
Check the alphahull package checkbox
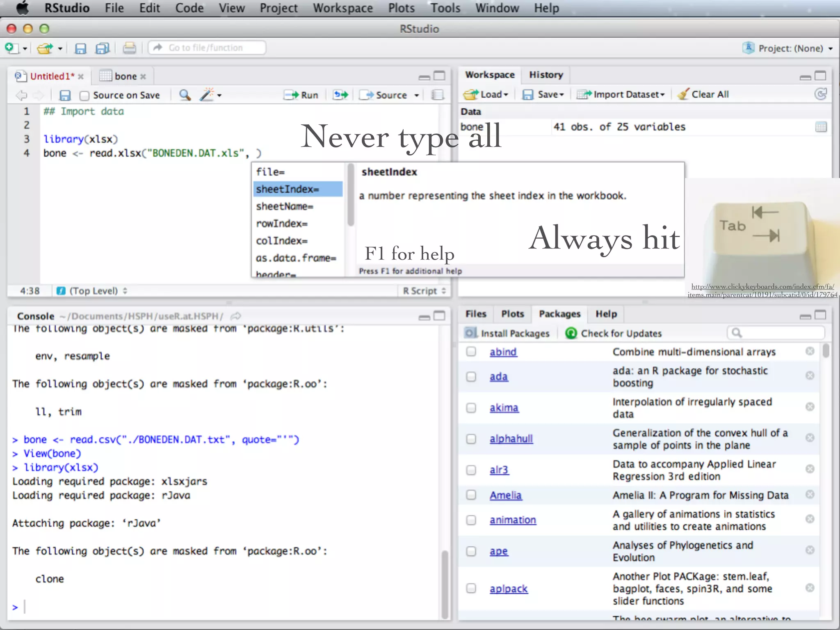(471, 439)
